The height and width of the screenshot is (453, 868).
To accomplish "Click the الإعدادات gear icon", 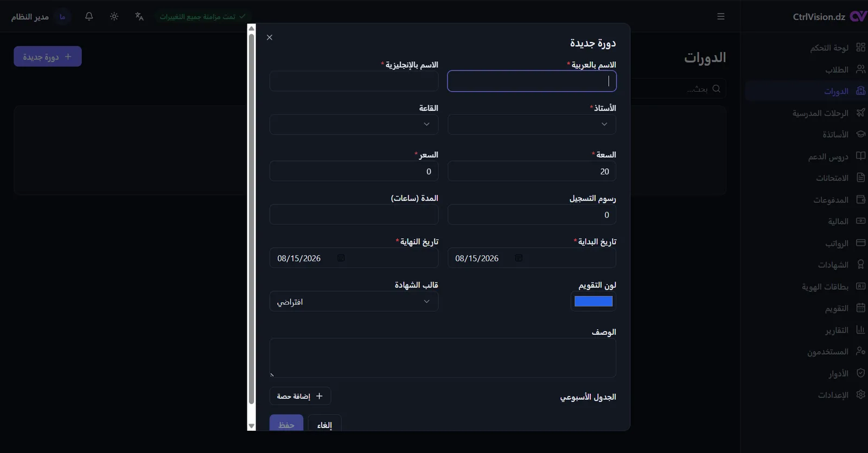I will click(x=860, y=395).
